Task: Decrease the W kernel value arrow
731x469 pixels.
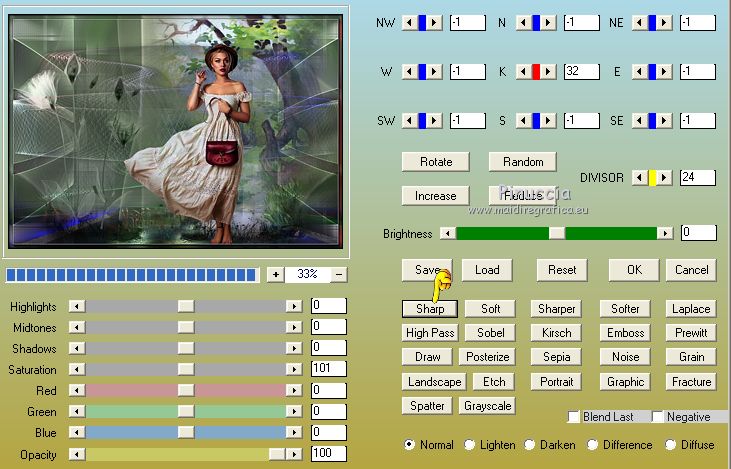Action: tap(410, 72)
